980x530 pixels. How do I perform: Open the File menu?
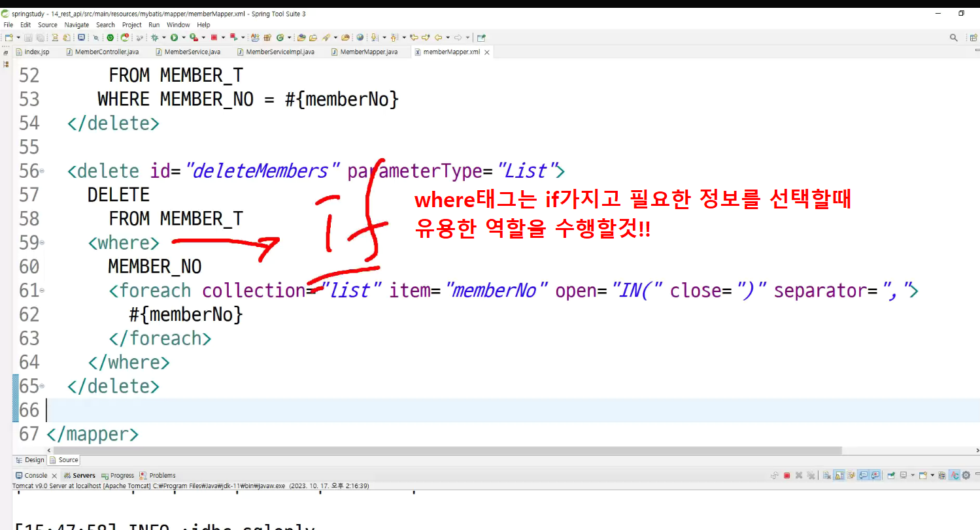(8, 25)
